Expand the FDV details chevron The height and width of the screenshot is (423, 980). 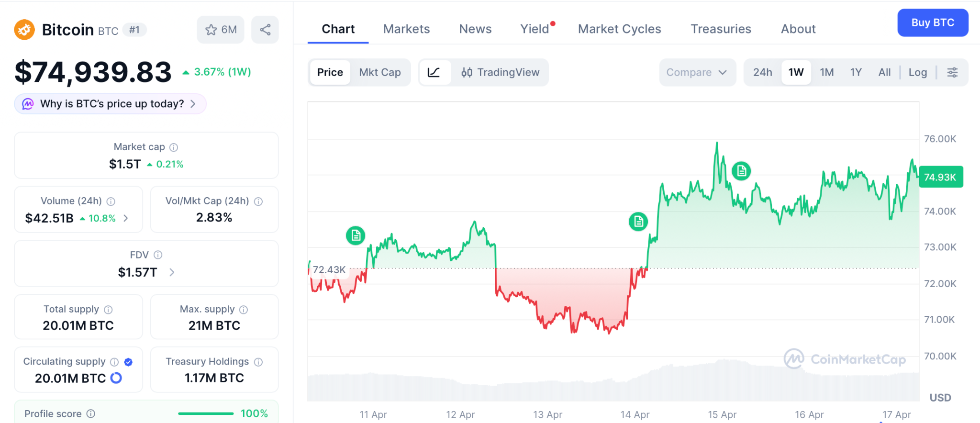[172, 272]
